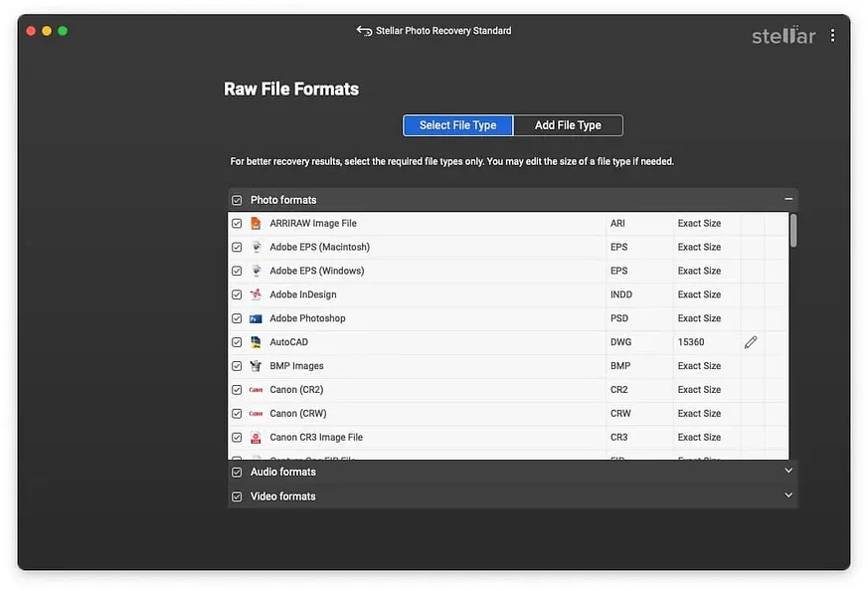The image size is (868, 591).
Task: Click the DWG extension cell
Action: (620, 342)
